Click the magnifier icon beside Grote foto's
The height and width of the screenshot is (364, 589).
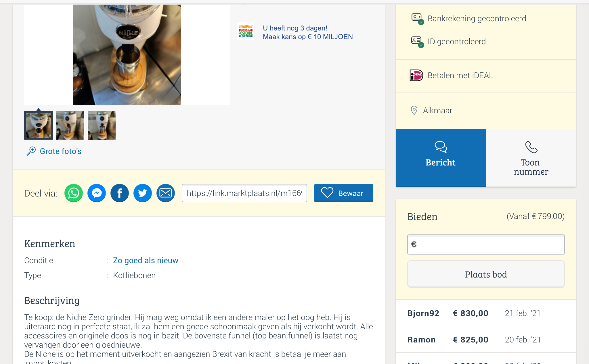[x=31, y=151]
